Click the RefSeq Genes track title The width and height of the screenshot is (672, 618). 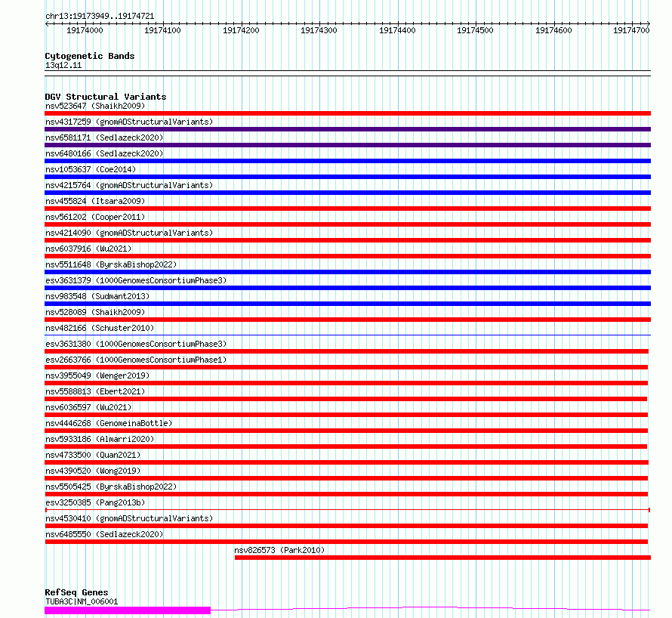click(x=76, y=593)
